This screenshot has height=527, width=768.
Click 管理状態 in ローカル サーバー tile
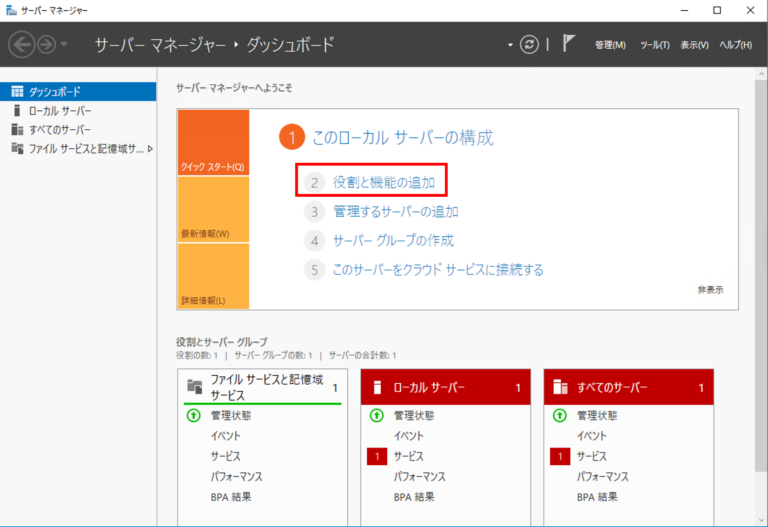(414, 416)
